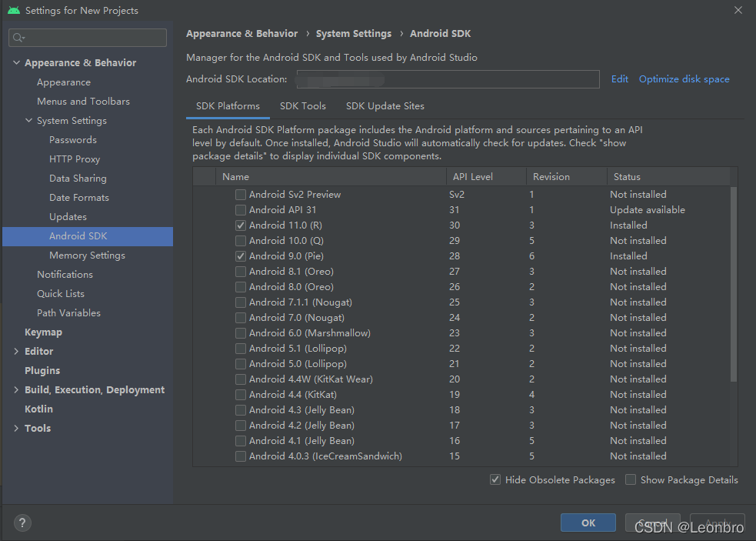Switch to the SDK Platforms tab

pos(228,106)
